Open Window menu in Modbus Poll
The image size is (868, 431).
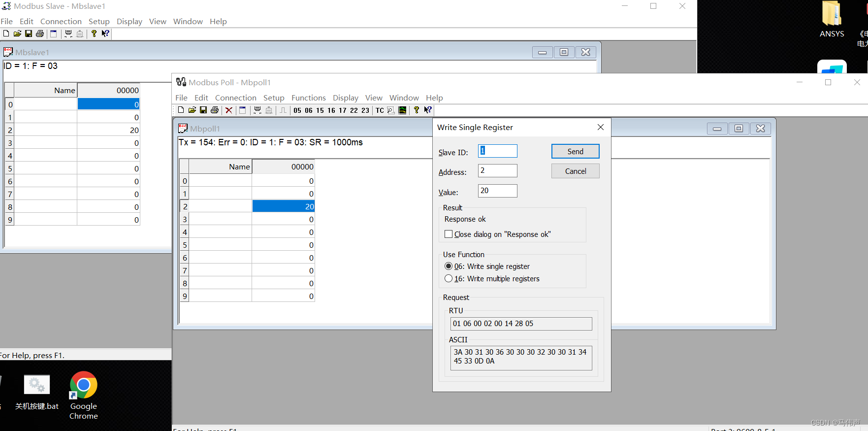404,98
